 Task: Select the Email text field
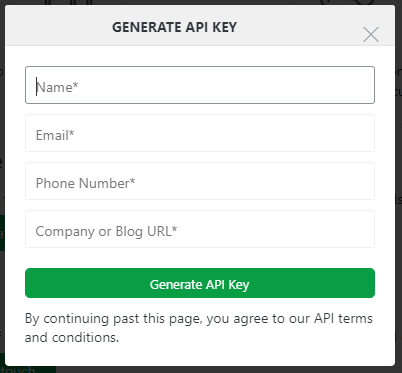click(x=200, y=133)
